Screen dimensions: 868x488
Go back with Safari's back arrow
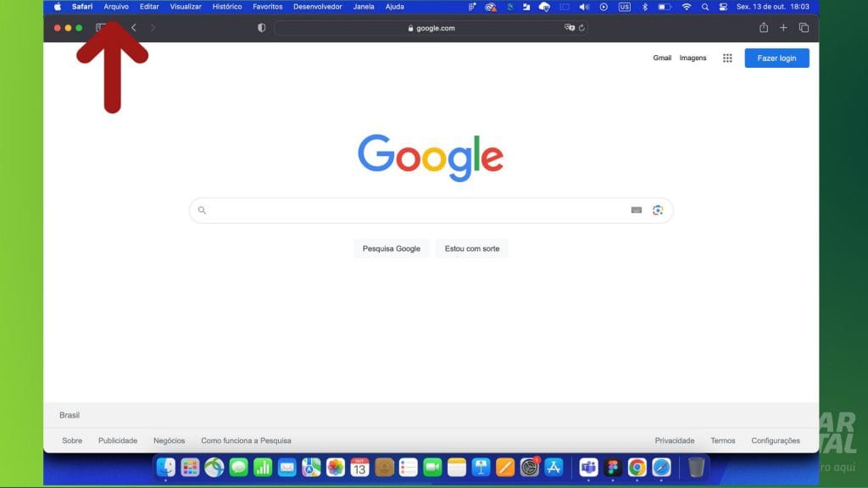[x=133, y=28]
